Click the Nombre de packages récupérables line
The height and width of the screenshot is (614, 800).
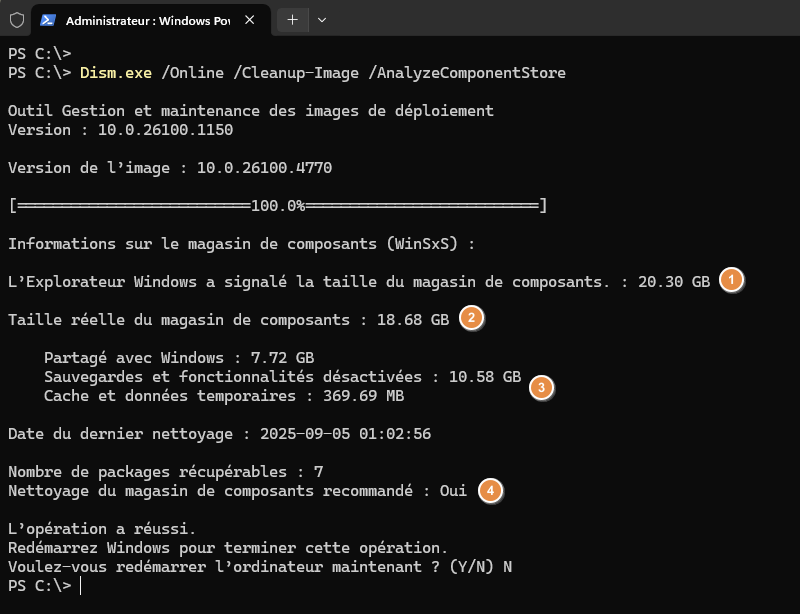(x=165, y=471)
